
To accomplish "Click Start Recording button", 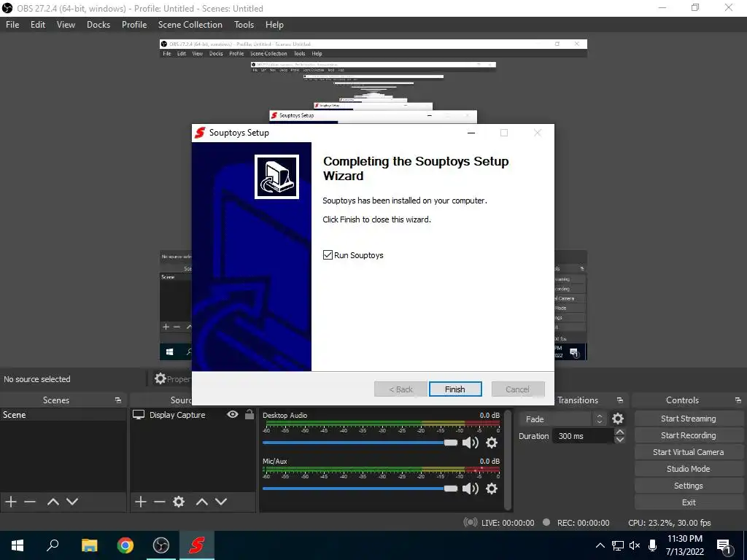I will click(688, 435).
